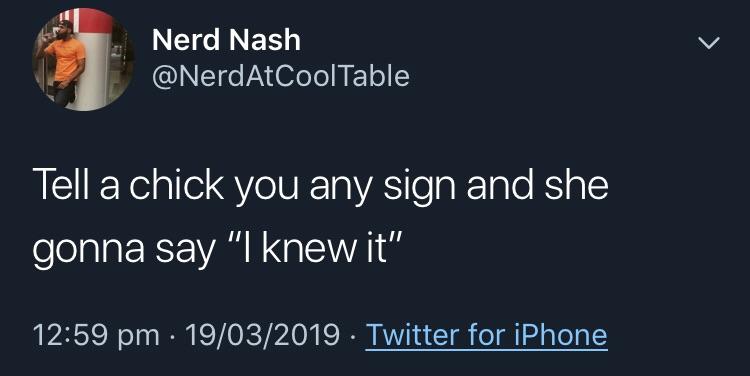Open the tweet options chevron menu
Screen dimensions: 750x376
coord(708,43)
